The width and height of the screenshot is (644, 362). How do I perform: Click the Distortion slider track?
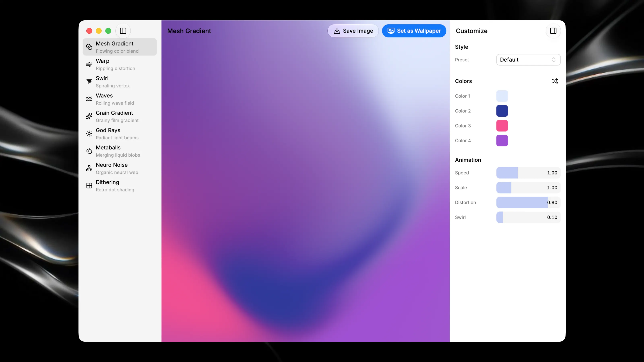528,203
